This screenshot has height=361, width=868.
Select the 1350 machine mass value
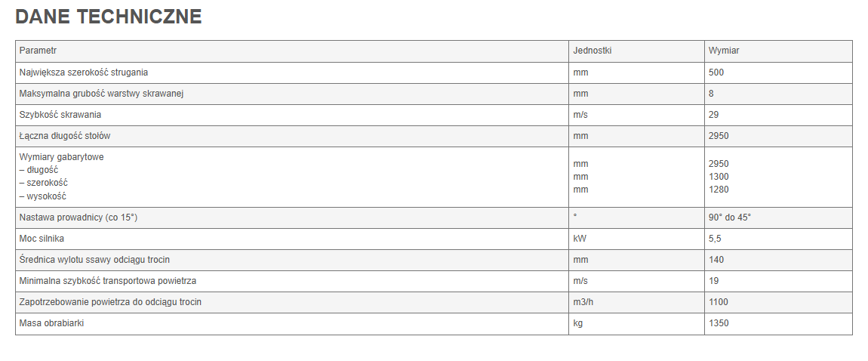(x=719, y=323)
